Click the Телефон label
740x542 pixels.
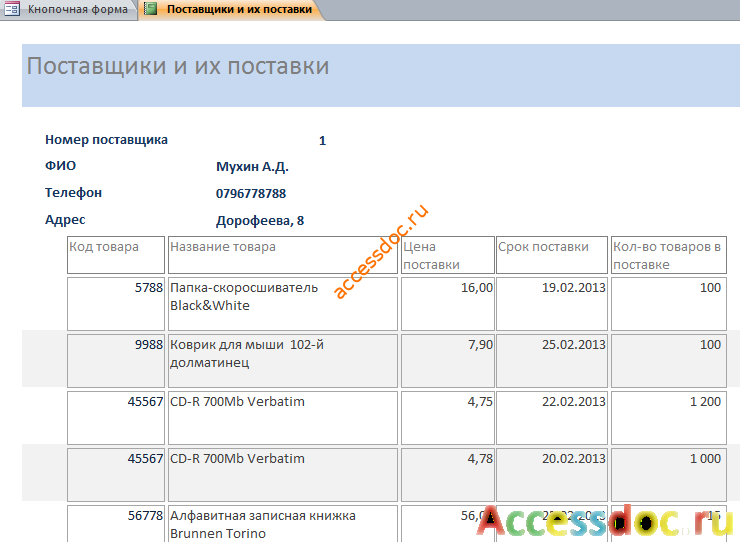73,193
